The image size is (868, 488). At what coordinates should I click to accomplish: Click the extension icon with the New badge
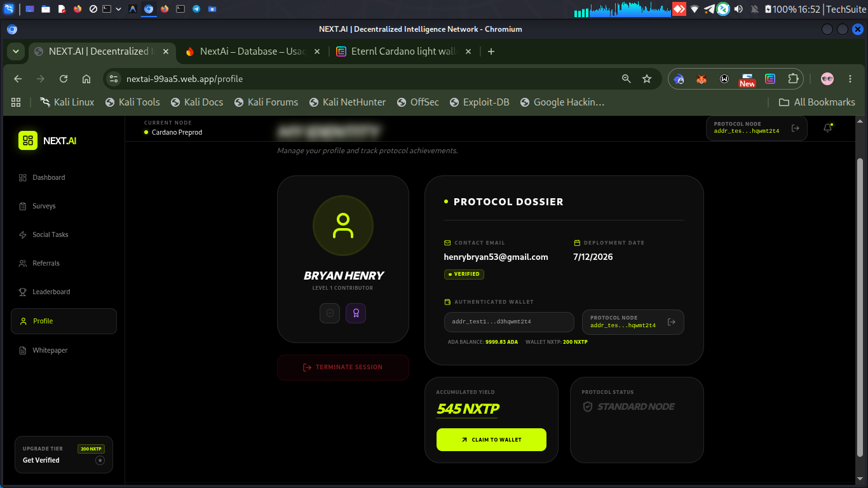[x=747, y=79]
